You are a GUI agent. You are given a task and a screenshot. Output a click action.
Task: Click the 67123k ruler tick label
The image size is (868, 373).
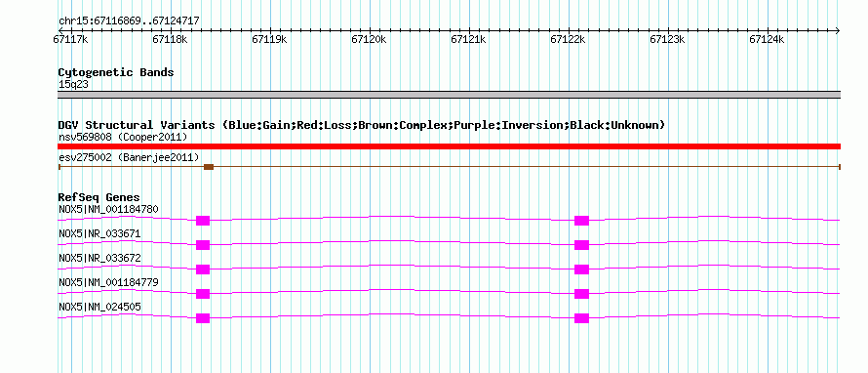tap(667, 39)
